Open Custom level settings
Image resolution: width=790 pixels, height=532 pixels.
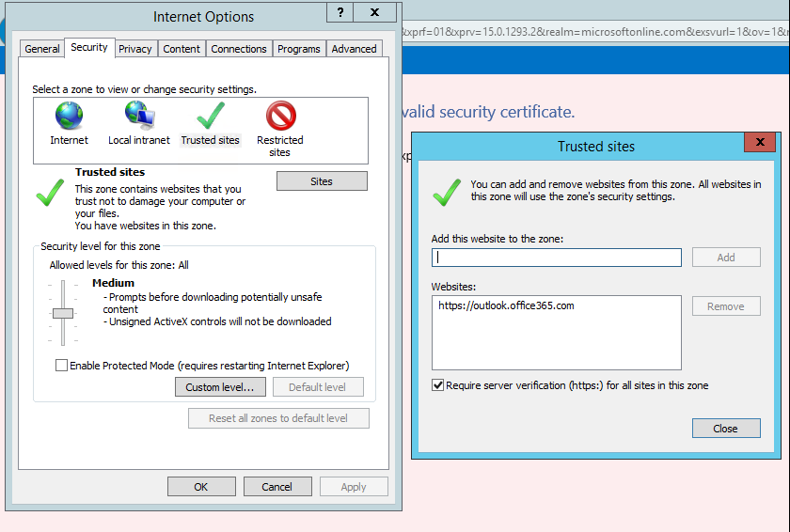220,387
